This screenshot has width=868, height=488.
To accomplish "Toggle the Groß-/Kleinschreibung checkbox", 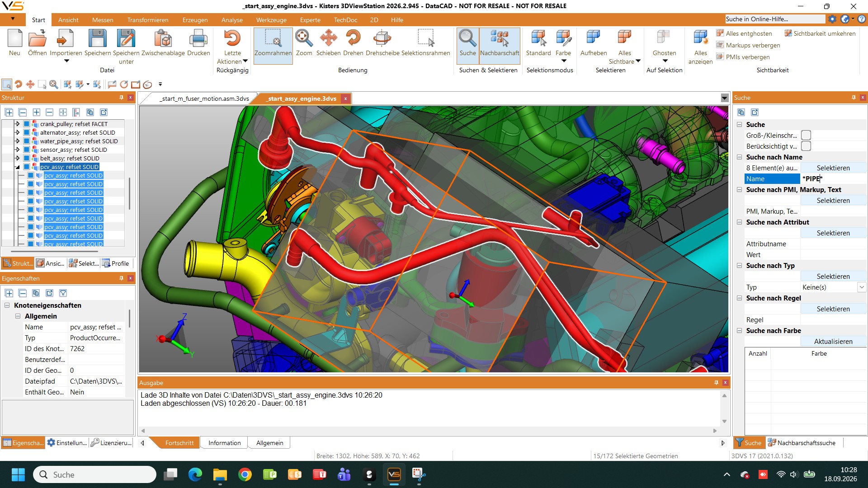I will (x=806, y=136).
